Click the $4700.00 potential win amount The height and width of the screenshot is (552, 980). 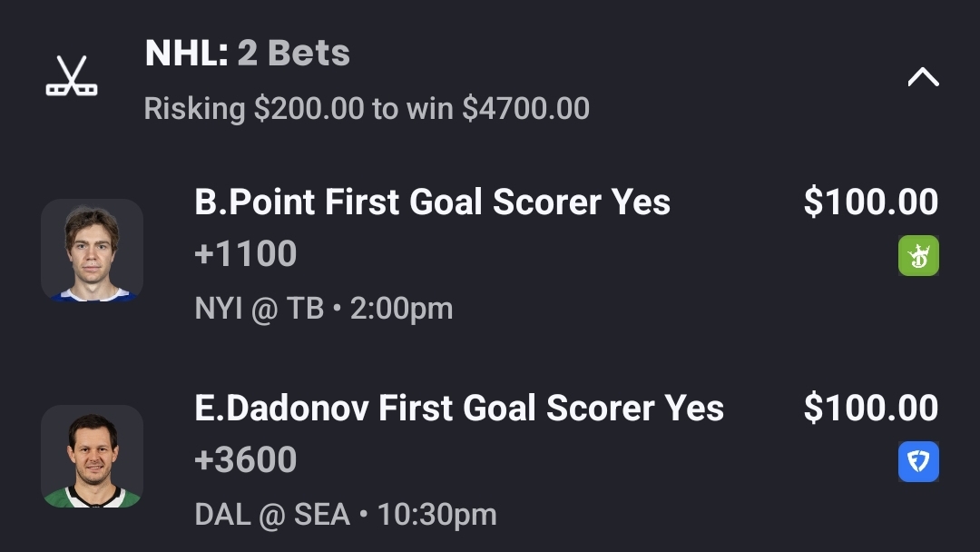point(525,109)
